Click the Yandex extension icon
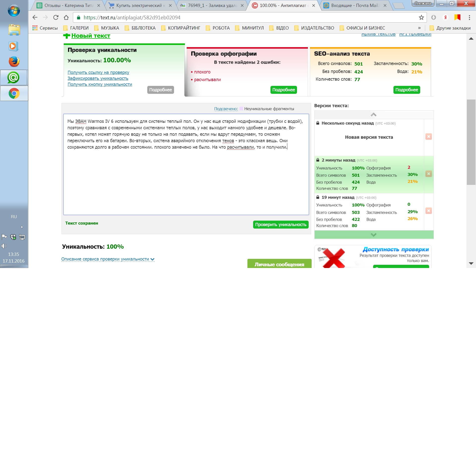The height and width of the screenshot is (471, 476). (445, 17)
